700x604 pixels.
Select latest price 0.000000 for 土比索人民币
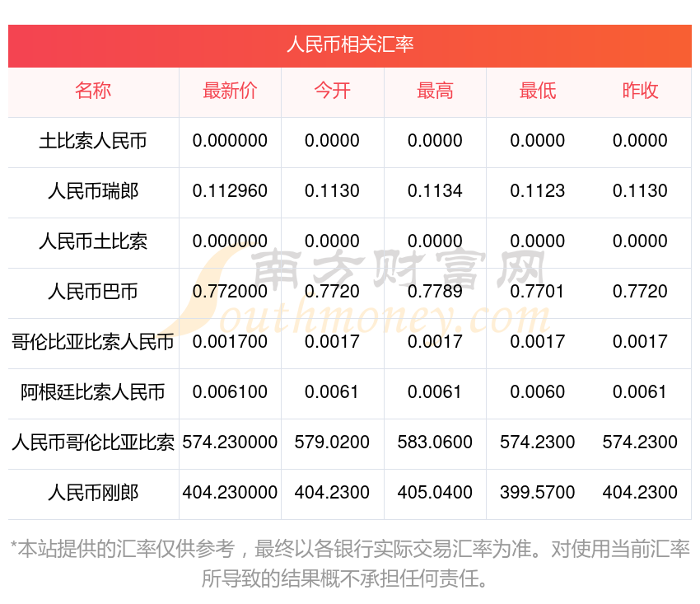tap(230, 141)
